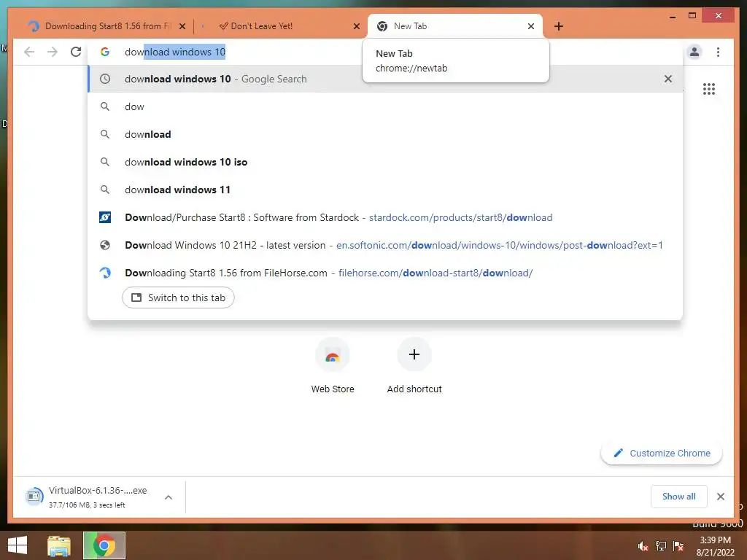Close the Don't Leave Yet! tab

pos(356,27)
